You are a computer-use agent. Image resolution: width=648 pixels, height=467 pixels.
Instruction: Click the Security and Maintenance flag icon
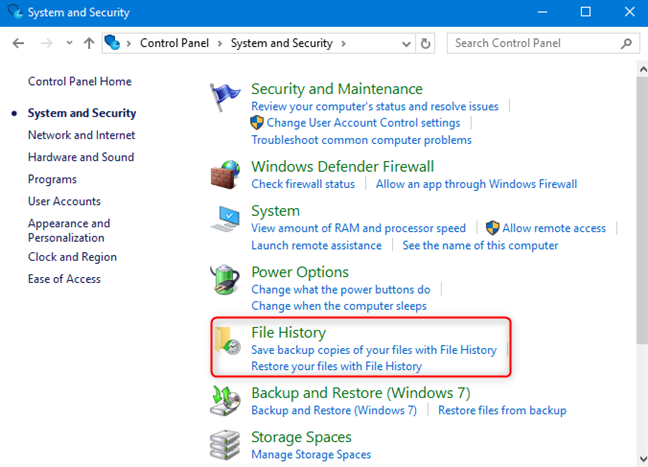click(x=224, y=97)
